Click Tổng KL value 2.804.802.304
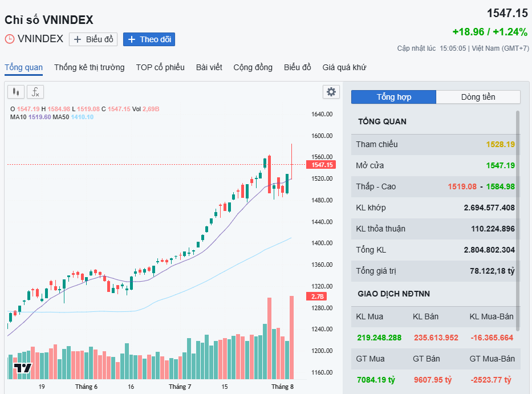 489,250
